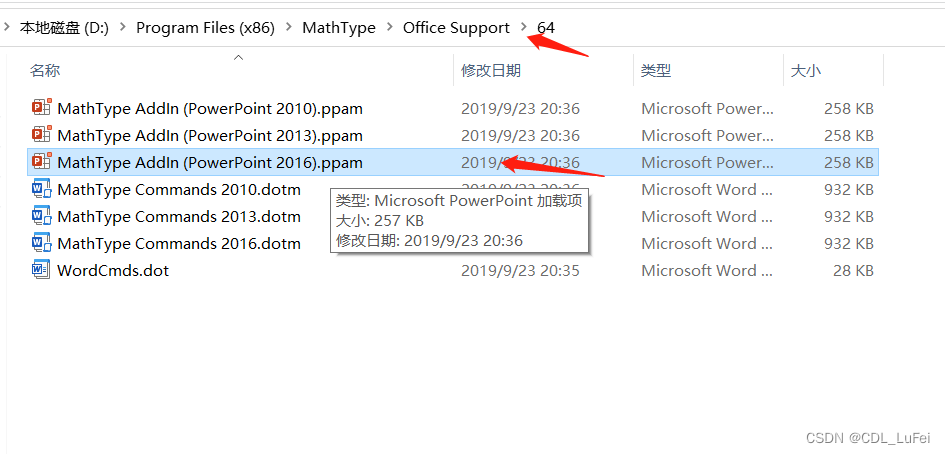Select the MathType Commands 2016.dotm Word icon
This screenshot has height=454, width=945.
click(x=42, y=243)
